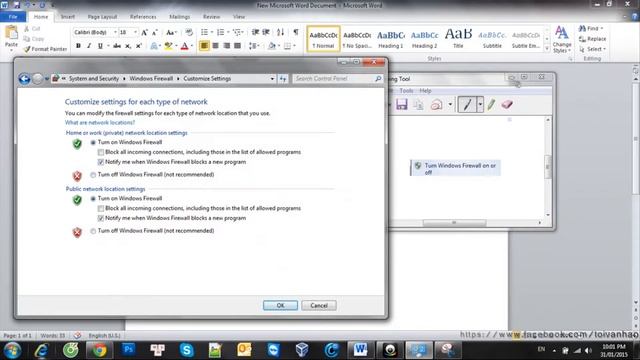Go back in Control Panel window
The height and width of the screenshot is (360, 640).
tap(24, 79)
